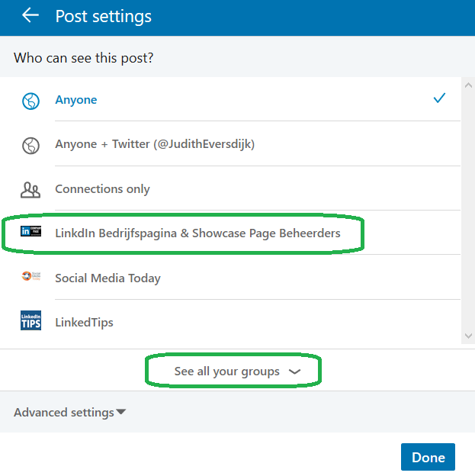475x476 pixels.
Task: Click the LinkedIn Bedrijfspagina group logo
Action: [30, 231]
